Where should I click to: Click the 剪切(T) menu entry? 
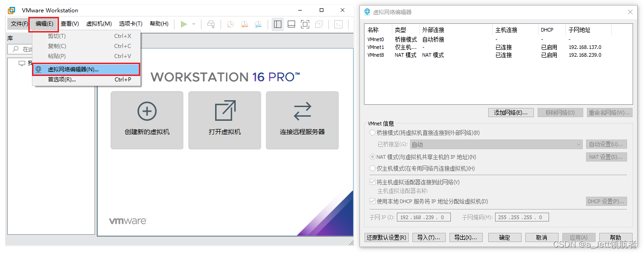pyautogui.click(x=86, y=36)
